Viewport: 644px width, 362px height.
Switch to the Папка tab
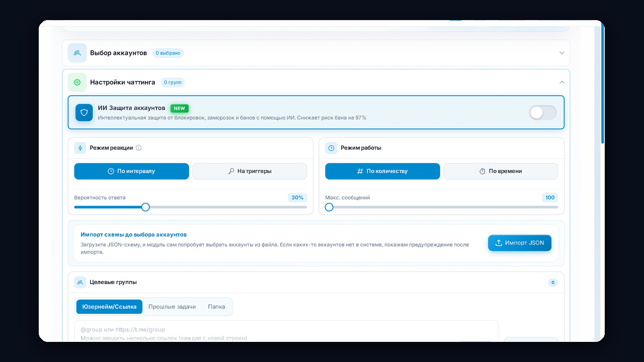[216, 307]
